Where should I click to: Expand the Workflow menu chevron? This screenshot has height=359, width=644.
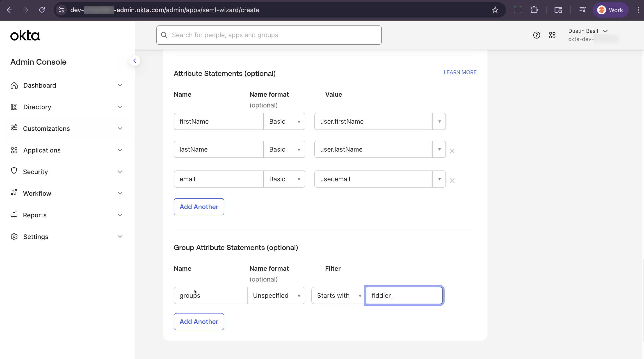pos(120,193)
